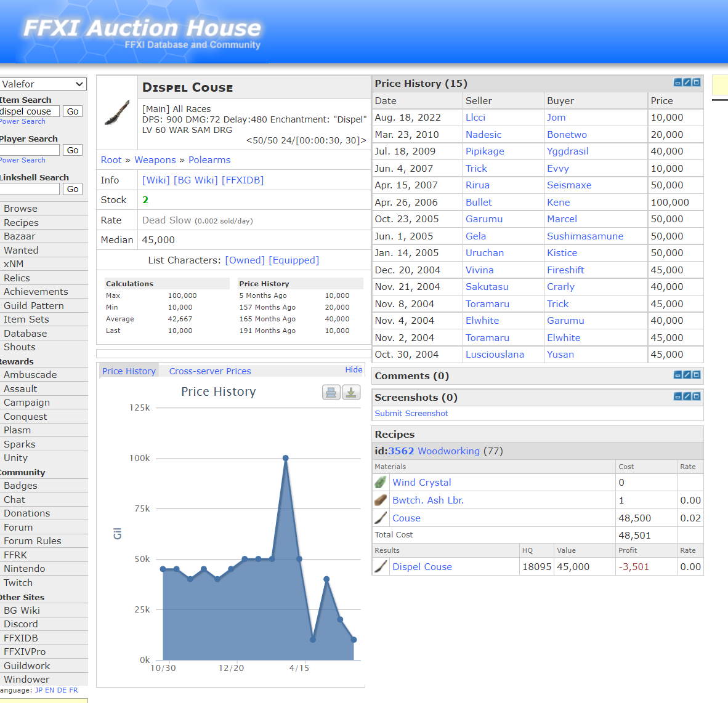728x703 pixels.
Task: Click the Bwtch. Ash Lbr. material icon
Action: point(380,500)
